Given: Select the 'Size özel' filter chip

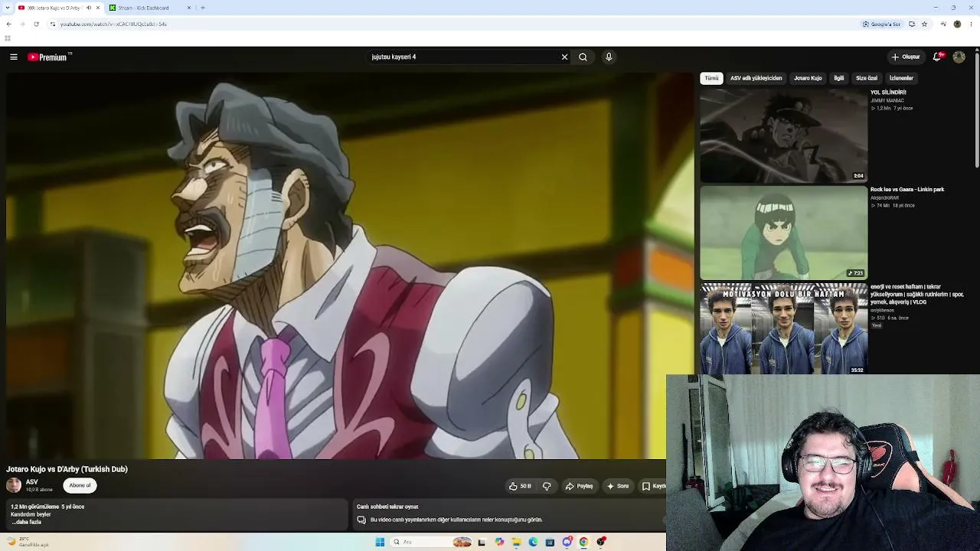Looking at the screenshot, I should coord(867,78).
